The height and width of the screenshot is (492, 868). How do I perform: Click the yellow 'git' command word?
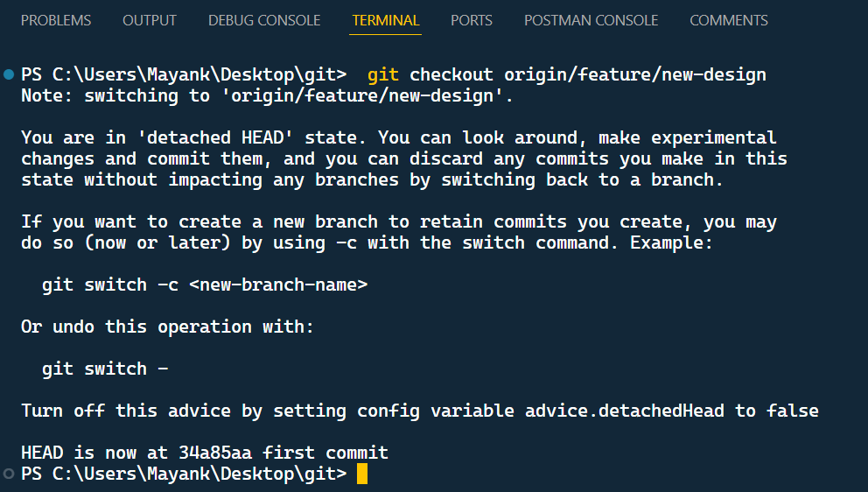click(383, 74)
